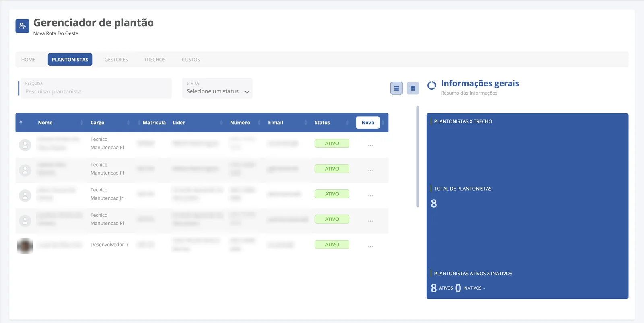The image size is (644, 323).
Task: Click the Gerenciador de plantão user icon
Action: point(22,26)
